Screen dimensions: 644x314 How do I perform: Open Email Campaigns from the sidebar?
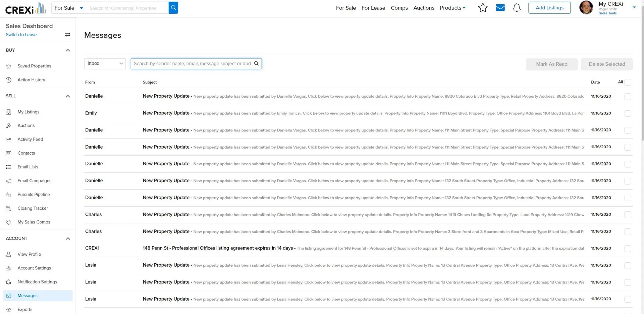34,181
